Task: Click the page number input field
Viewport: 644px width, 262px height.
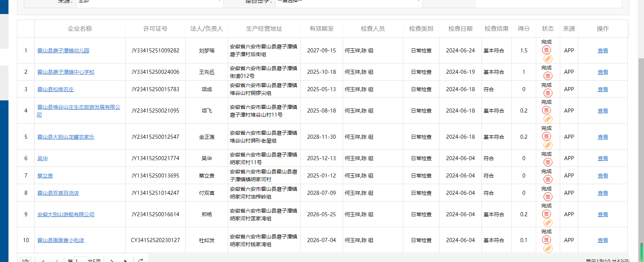Action: click(x=80, y=260)
